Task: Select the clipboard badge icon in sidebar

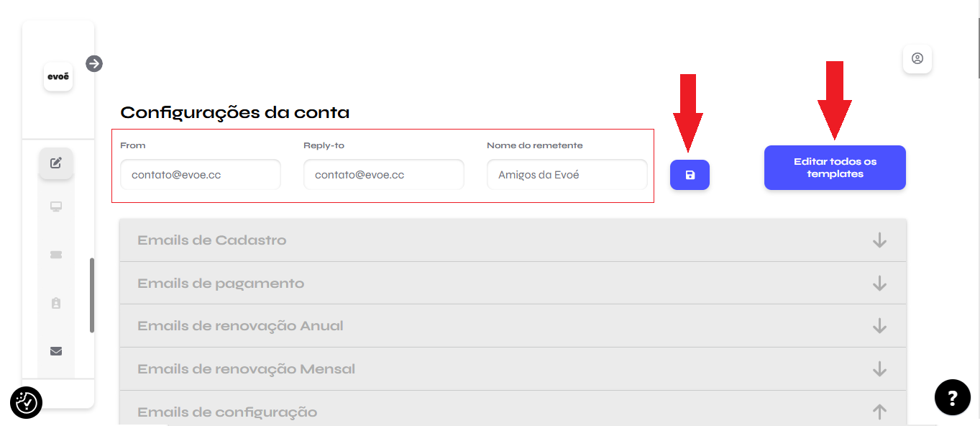Action: [56, 303]
